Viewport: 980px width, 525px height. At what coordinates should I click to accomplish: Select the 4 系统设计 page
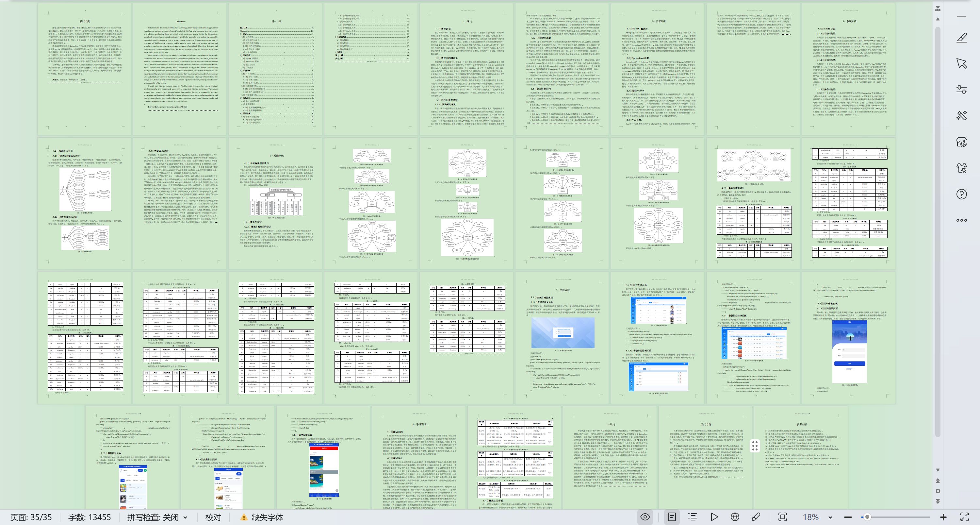coord(275,203)
